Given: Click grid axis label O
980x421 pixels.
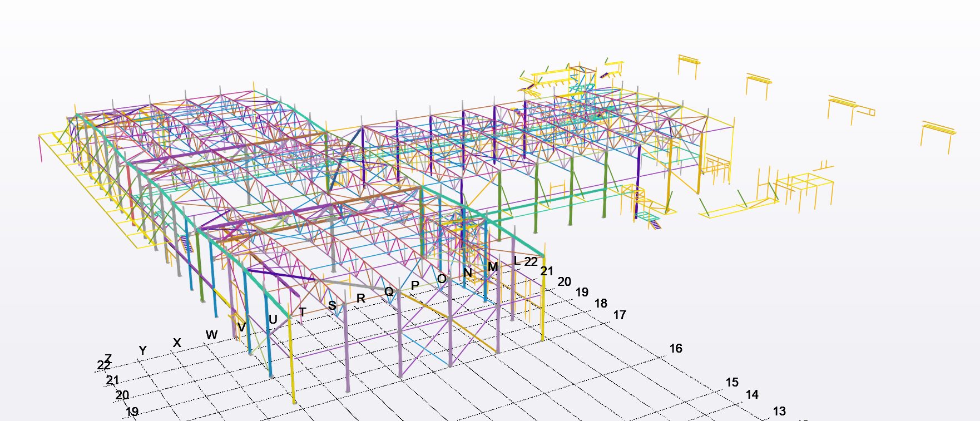Looking at the screenshot, I should point(442,279).
